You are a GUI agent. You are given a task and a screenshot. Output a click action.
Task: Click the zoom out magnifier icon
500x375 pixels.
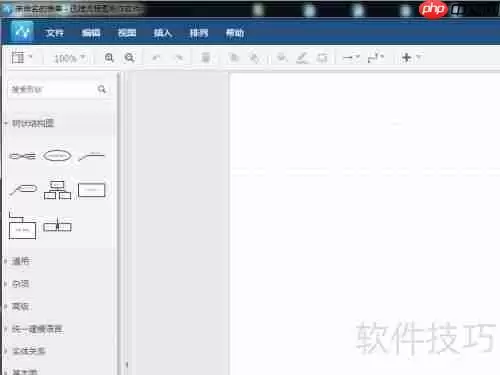(x=129, y=58)
